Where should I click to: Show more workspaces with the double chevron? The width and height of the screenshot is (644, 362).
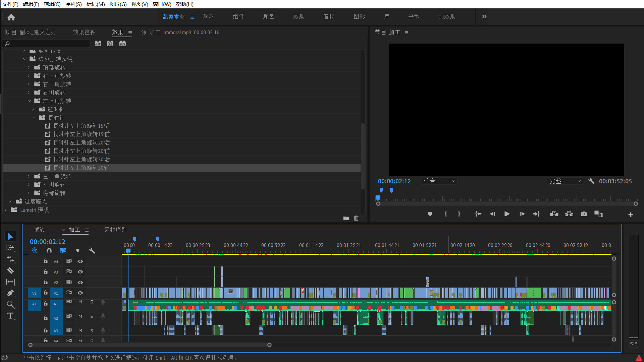(484, 16)
